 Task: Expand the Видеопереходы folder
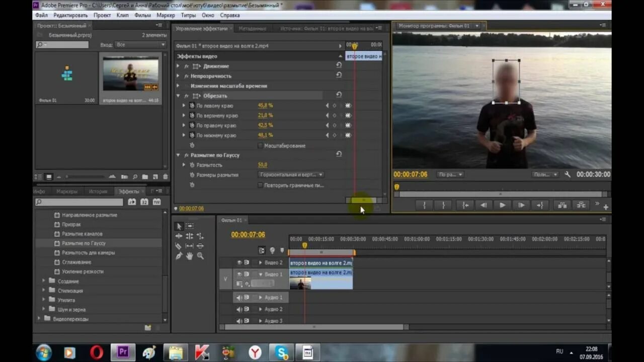[x=39, y=319]
